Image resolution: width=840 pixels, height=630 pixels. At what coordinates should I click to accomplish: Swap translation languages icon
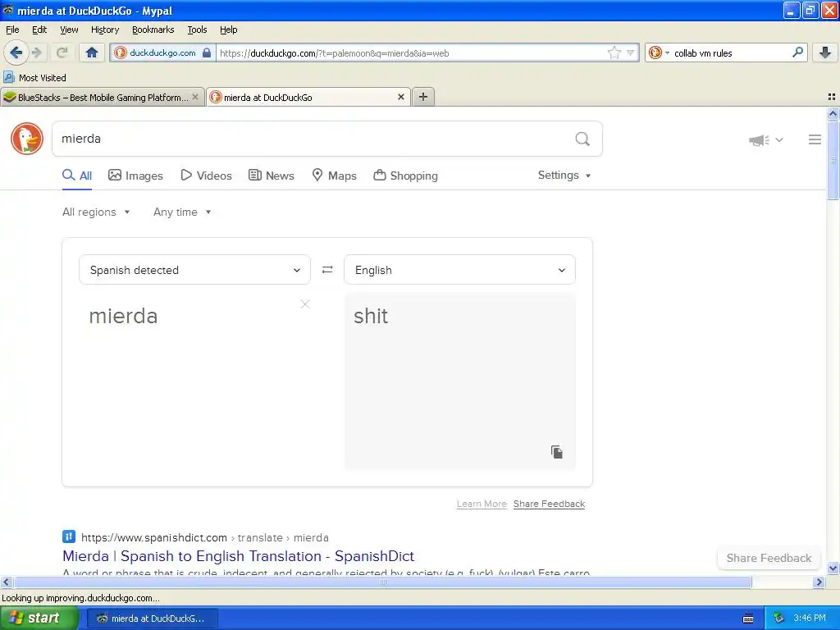pyautogui.click(x=327, y=269)
